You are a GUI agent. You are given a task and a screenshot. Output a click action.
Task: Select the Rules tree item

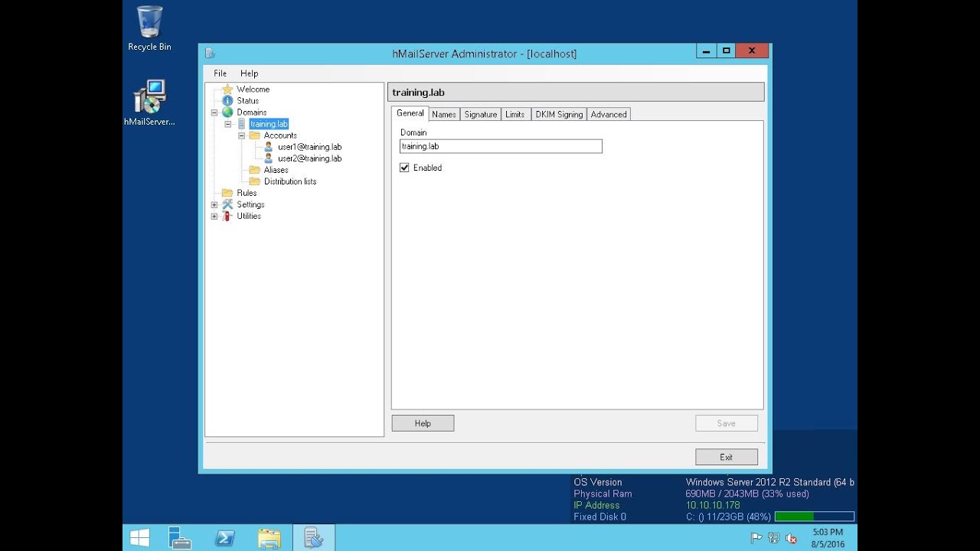pos(247,193)
